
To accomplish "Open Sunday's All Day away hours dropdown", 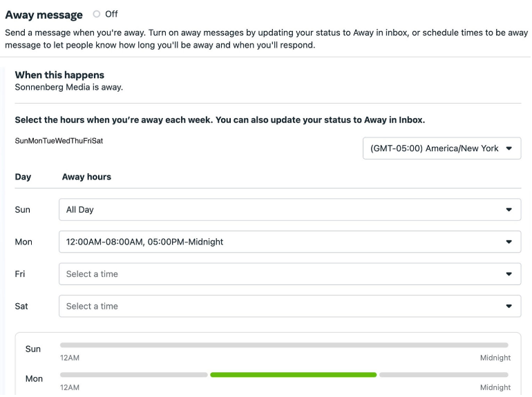I will 276,210.
